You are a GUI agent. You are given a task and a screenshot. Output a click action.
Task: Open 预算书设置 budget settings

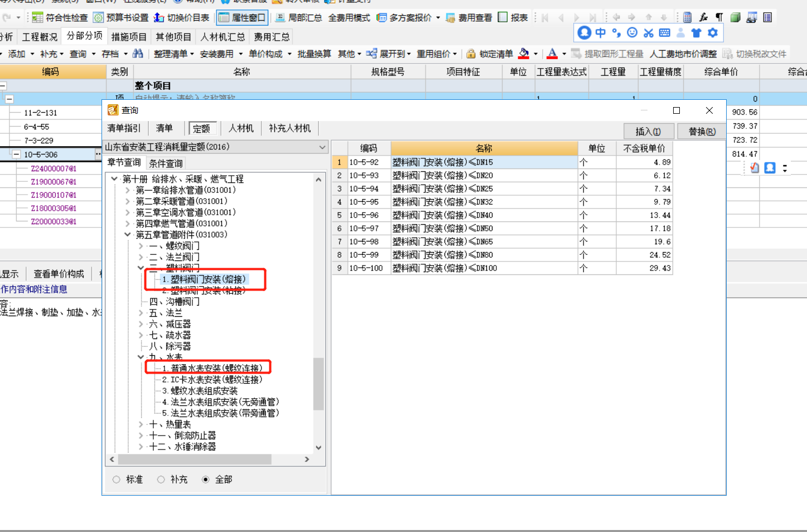[x=121, y=18]
